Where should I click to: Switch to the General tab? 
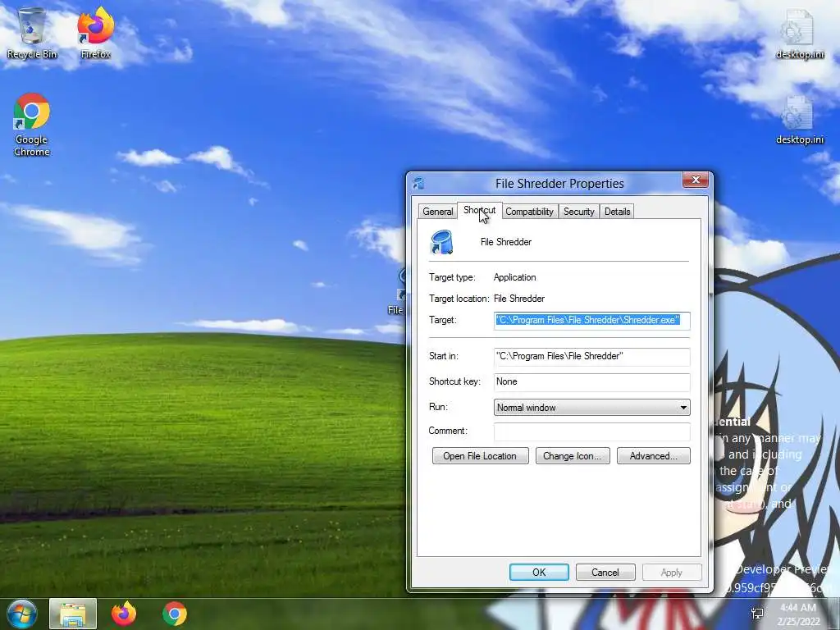pos(438,212)
